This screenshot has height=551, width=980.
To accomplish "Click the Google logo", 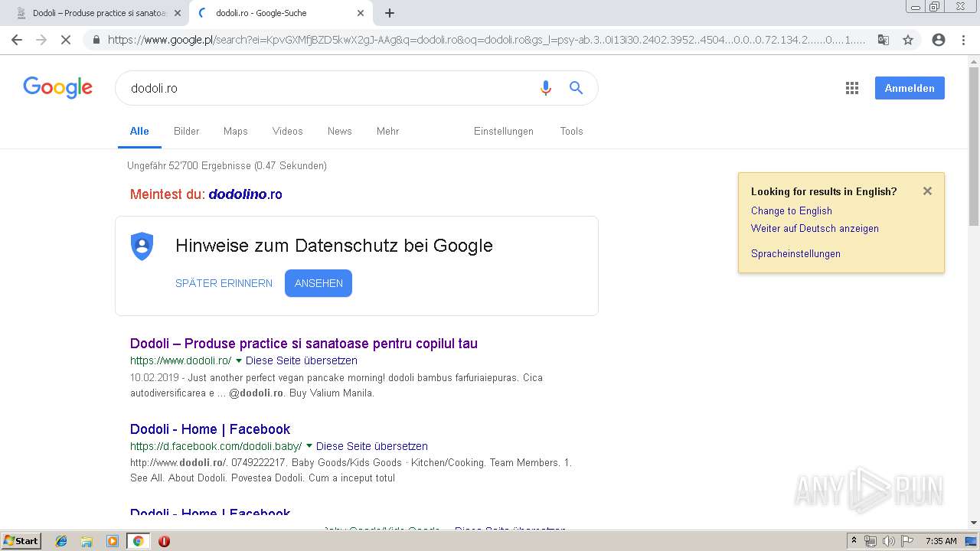I will tap(57, 88).
